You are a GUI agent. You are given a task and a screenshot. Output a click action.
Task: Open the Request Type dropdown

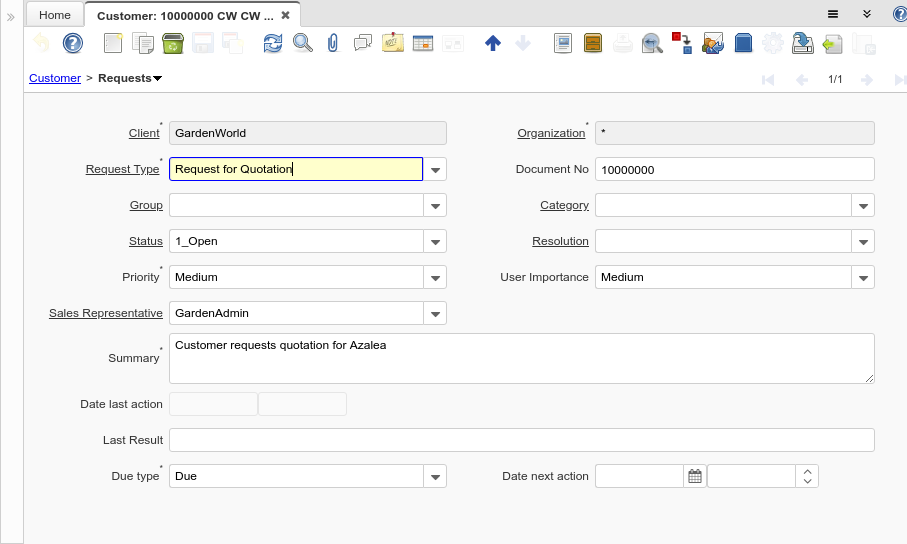pos(435,170)
